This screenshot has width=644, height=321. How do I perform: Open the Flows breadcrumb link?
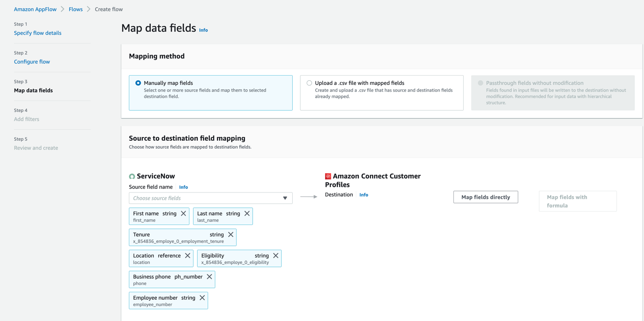76,9
